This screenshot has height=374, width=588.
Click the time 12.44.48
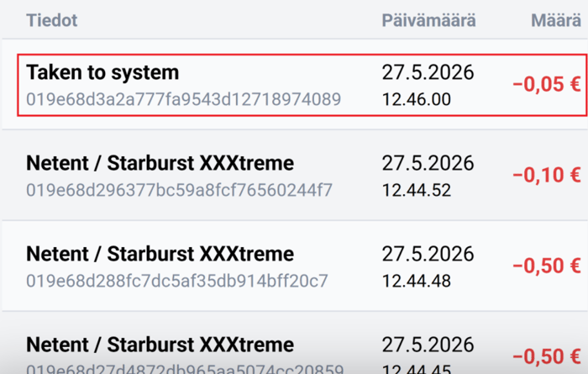point(417,281)
